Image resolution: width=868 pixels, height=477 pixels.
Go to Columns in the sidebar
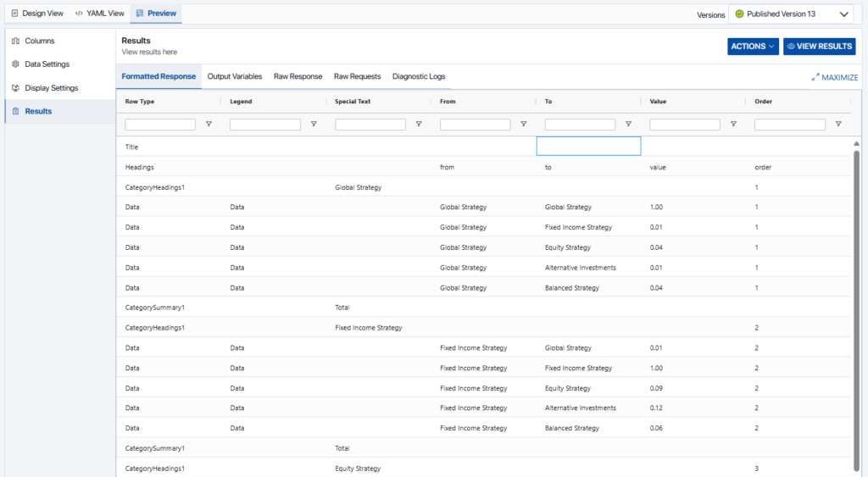click(60, 41)
